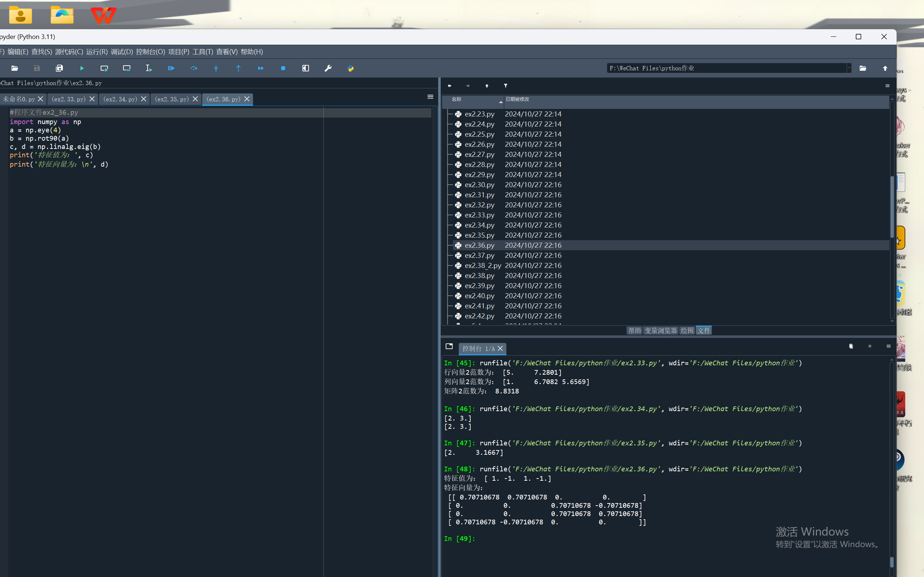Toggle the maximize current pane icon
The width and height of the screenshot is (924, 577).
(x=305, y=68)
